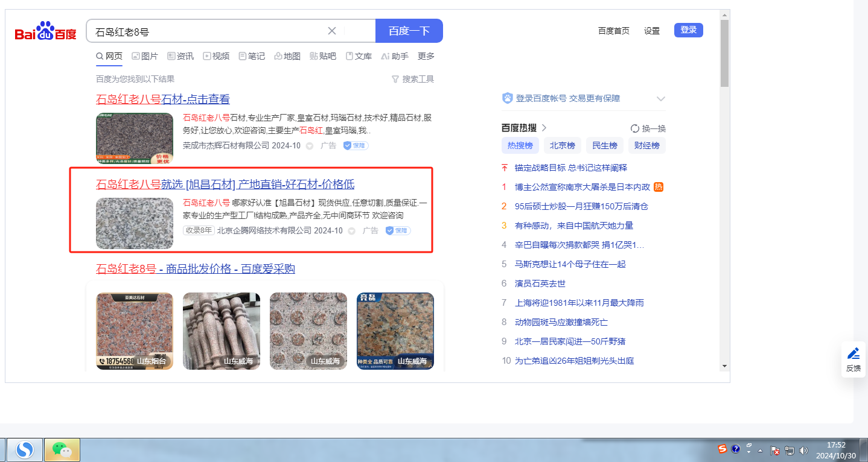Click the 收录8年 tag
The height and width of the screenshot is (462, 868).
point(199,230)
